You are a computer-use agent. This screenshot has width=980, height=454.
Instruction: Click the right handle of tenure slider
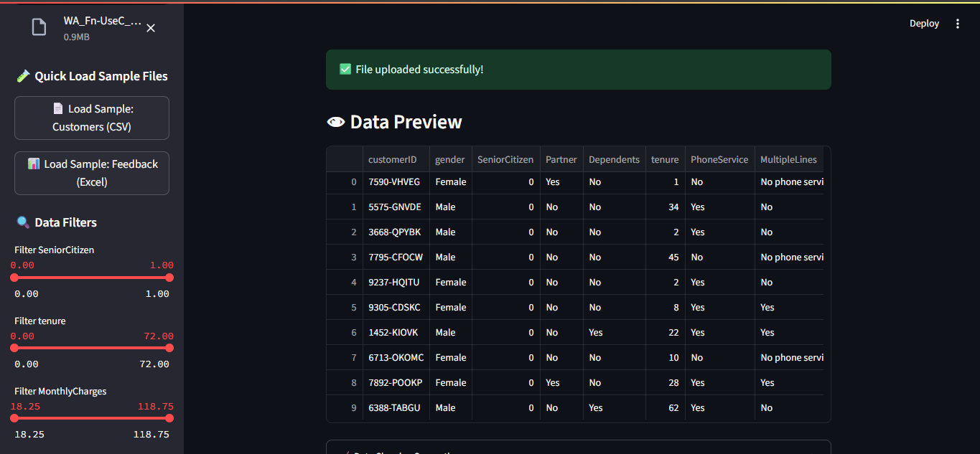click(x=169, y=348)
